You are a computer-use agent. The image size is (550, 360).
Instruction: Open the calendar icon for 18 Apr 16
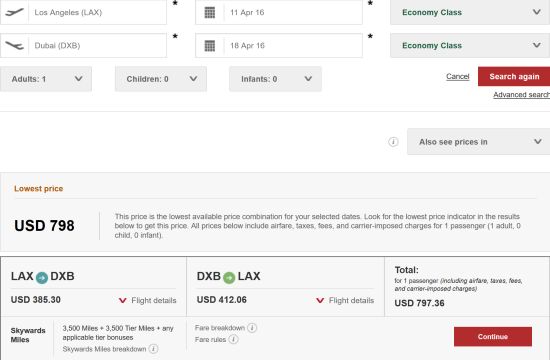(210, 46)
